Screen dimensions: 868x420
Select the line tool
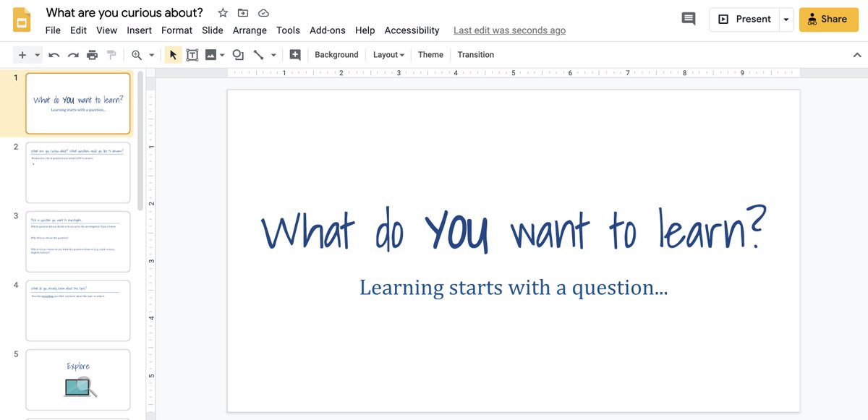tap(258, 55)
